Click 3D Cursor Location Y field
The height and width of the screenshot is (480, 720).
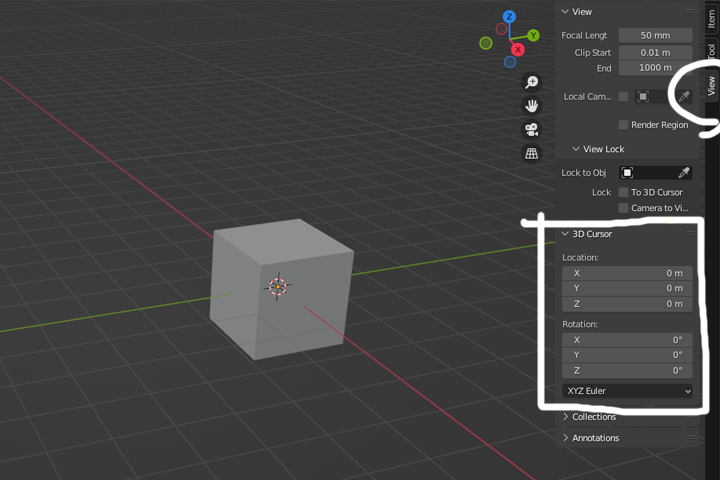[x=627, y=288]
